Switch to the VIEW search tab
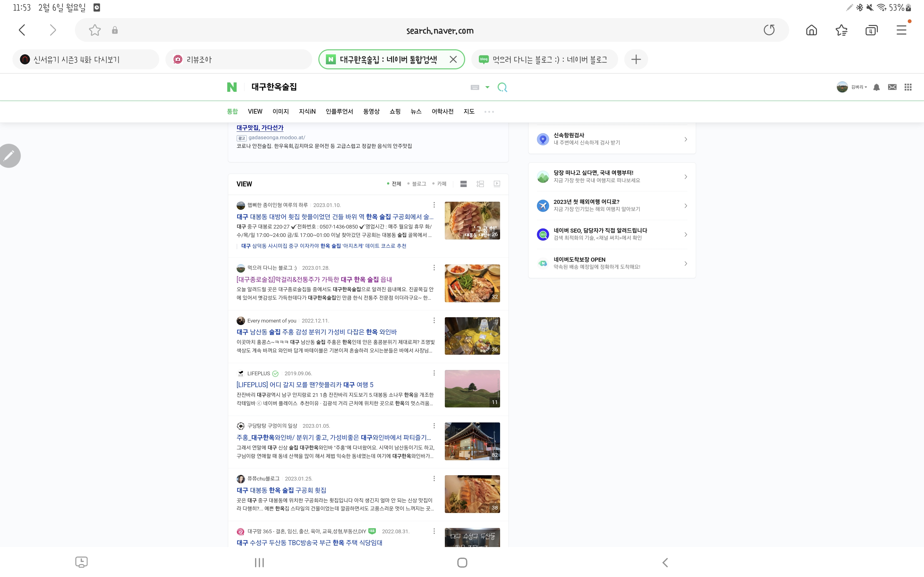 [x=255, y=111]
